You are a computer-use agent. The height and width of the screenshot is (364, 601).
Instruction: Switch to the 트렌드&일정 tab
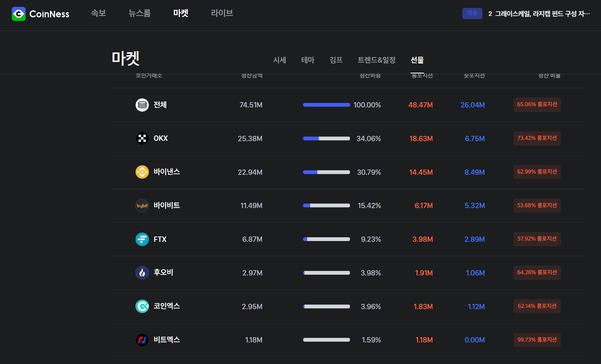click(x=376, y=60)
